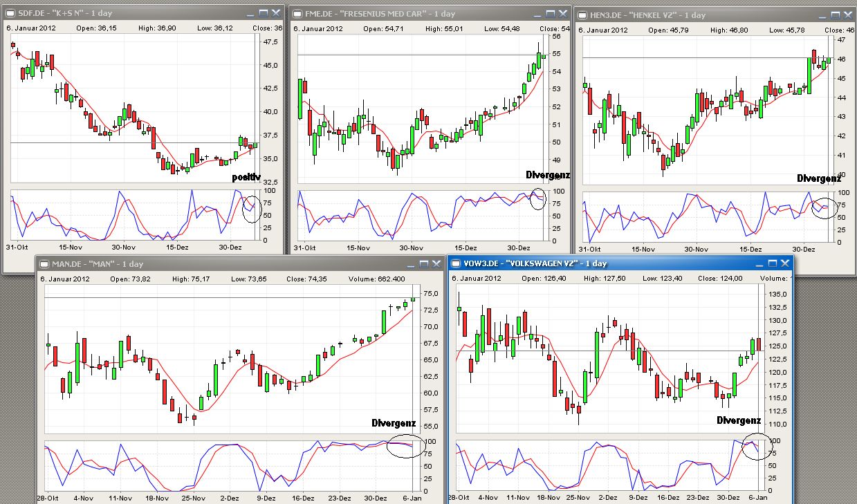Viewport: 857px width, 504px height.
Task: Click the "Divergenz" annotation in HEN3.DE chart
Action: [819, 178]
